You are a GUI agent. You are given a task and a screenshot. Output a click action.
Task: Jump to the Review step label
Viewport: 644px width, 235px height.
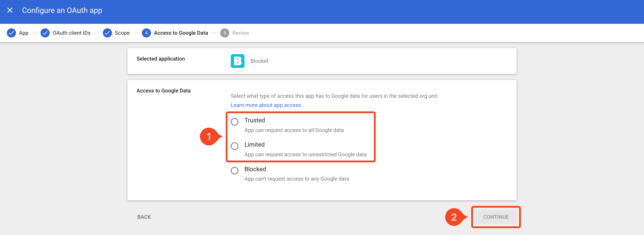coord(241,33)
